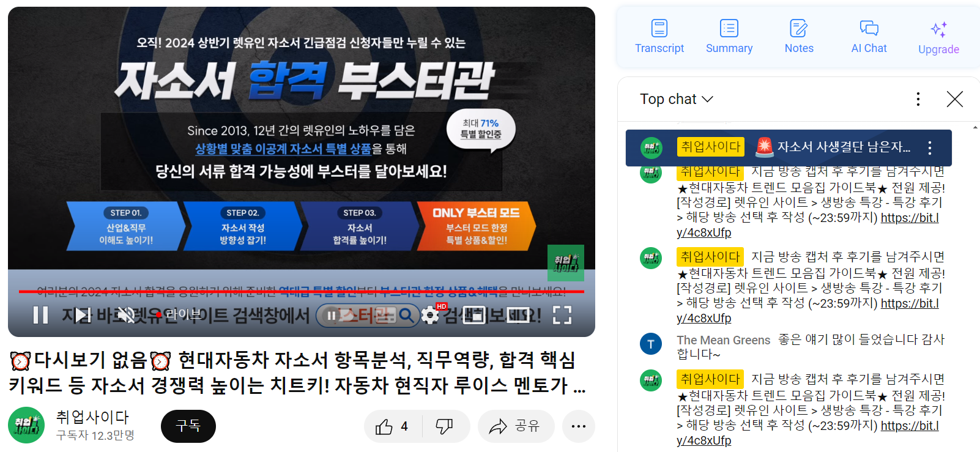Open 취업사이다 channel name link
Screen dimensions: 980x452
pyautogui.click(x=92, y=418)
